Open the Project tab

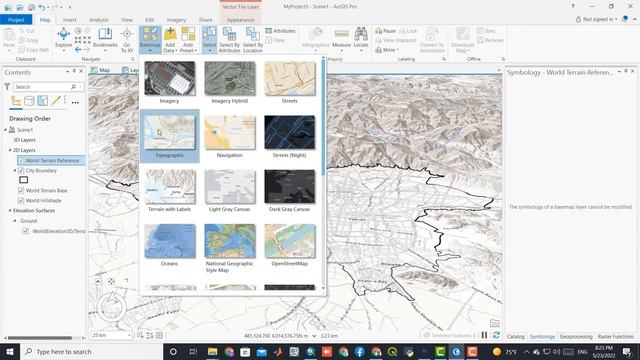16,20
